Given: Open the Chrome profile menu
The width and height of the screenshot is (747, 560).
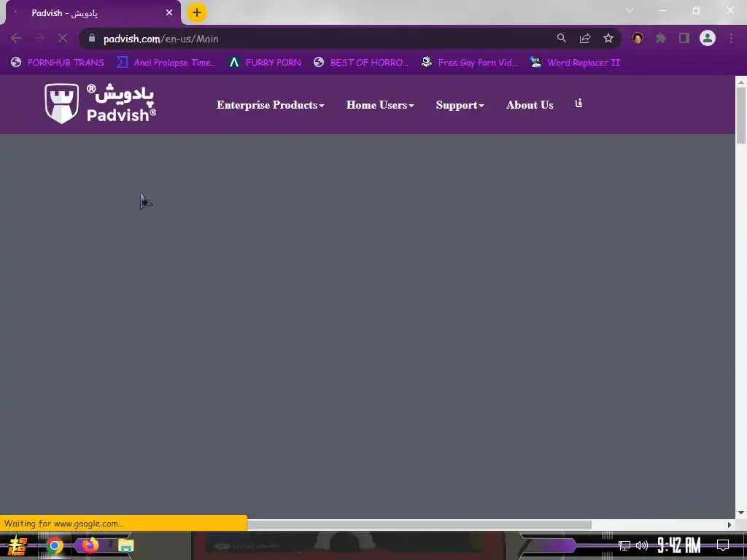Looking at the screenshot, I should [708, 38].
